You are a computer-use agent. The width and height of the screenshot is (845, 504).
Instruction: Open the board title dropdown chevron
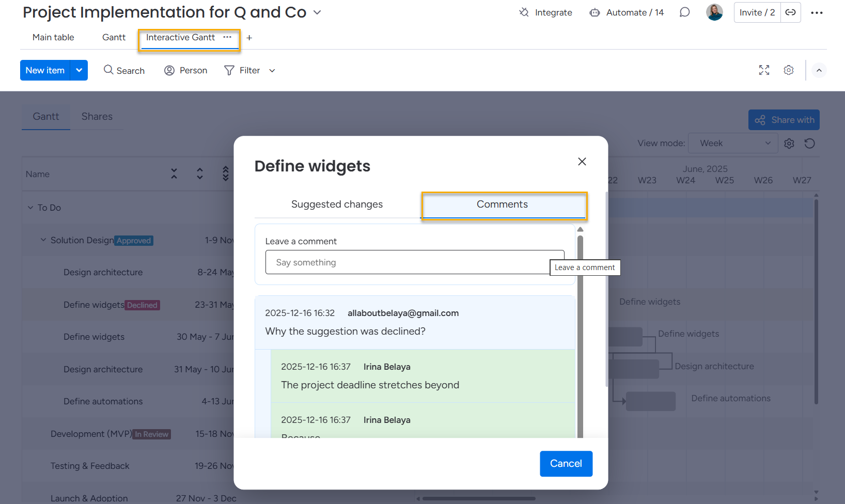coord(317,12)
